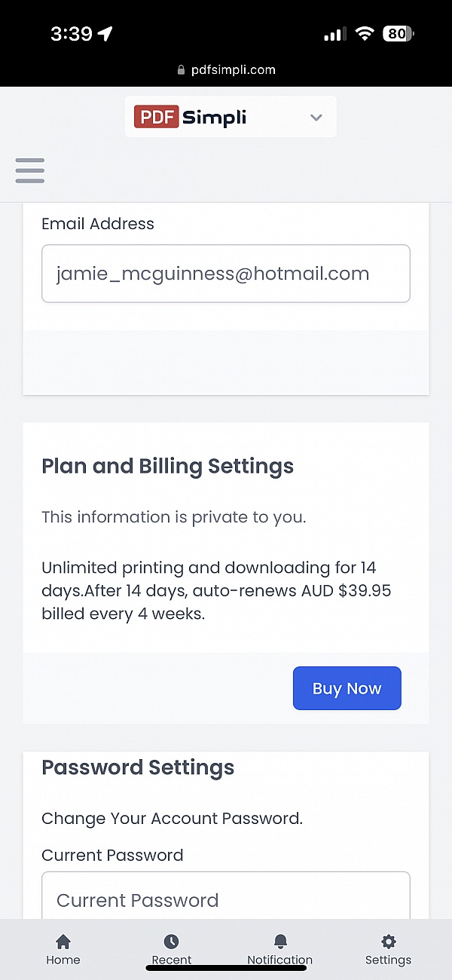Click the Plan and Billing Settings heading
Viewport: 452px width, 980px height.
167,467
